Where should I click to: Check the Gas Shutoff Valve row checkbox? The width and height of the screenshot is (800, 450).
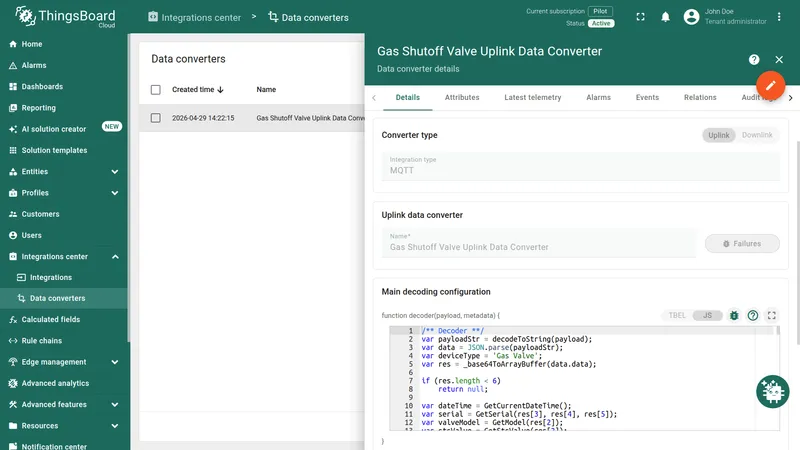(x=156, y=118)
